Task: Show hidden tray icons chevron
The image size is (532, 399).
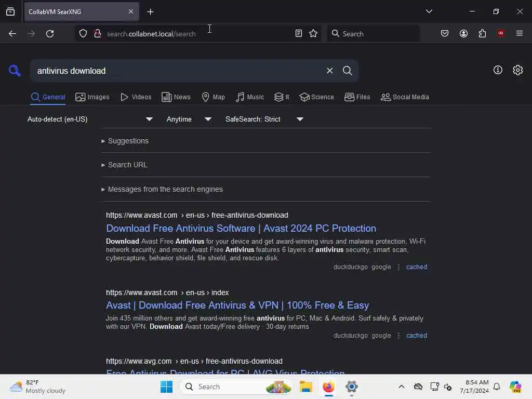Action: [402, 387]
